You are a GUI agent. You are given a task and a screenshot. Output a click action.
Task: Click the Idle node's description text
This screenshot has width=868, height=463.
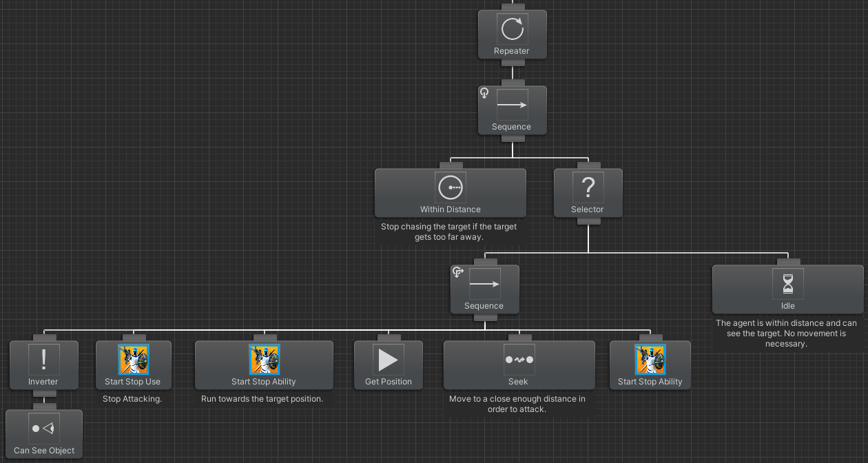click(787, 333)
